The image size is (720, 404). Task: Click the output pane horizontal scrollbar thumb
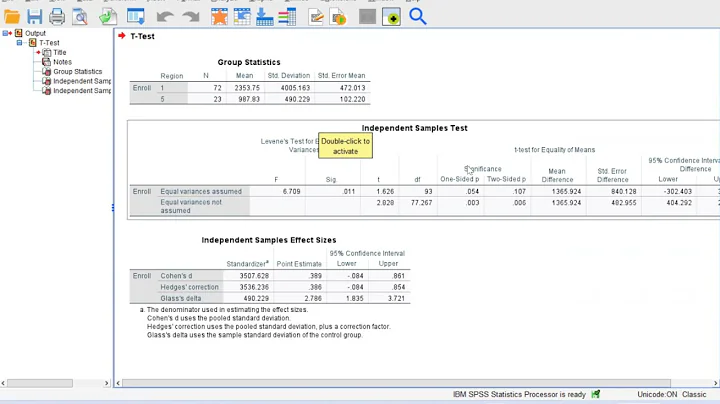396,383
